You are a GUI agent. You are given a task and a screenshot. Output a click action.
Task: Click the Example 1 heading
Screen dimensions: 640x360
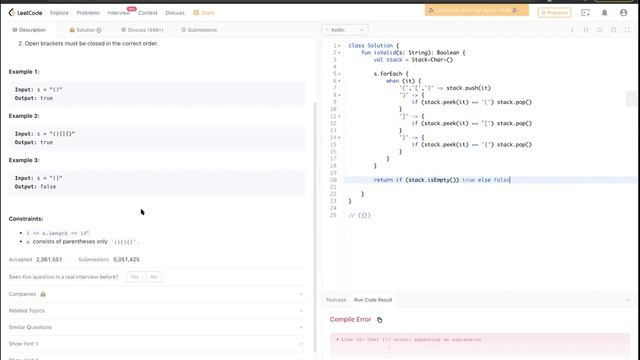click(x=24, y=71)
